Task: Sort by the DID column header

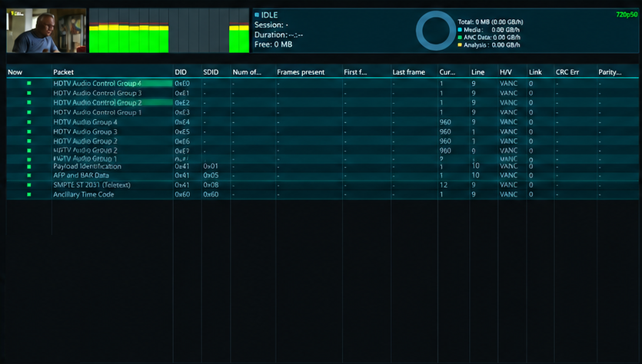Action: click(x=181, y=72)
